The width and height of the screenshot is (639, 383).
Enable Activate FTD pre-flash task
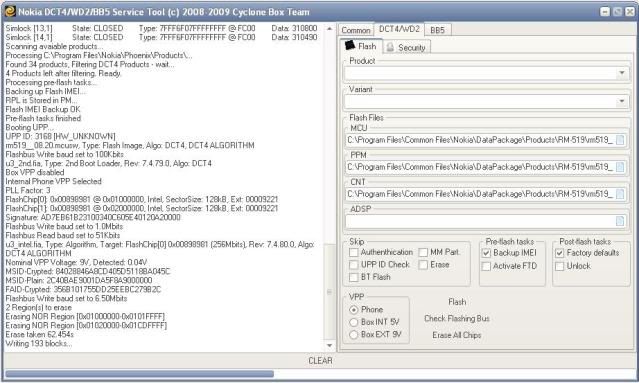486,266
